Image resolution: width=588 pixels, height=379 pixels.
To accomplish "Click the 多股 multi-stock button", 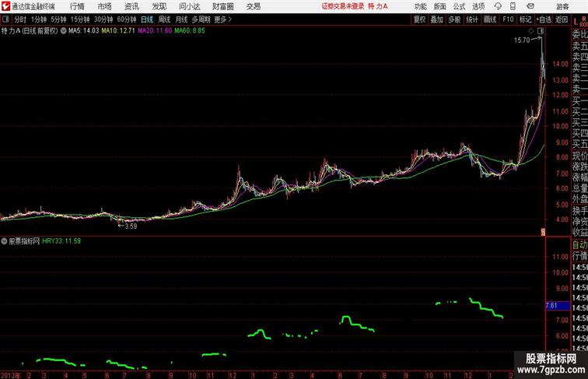I will [454, 19].
